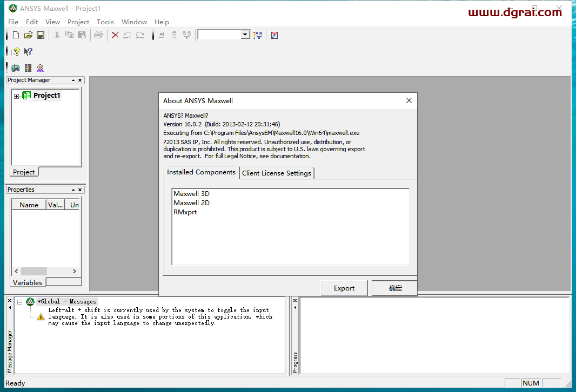Click the network-tree distributed simulation toolbar icon
Viewport: 576px width, 392px height.
(186, 35)
